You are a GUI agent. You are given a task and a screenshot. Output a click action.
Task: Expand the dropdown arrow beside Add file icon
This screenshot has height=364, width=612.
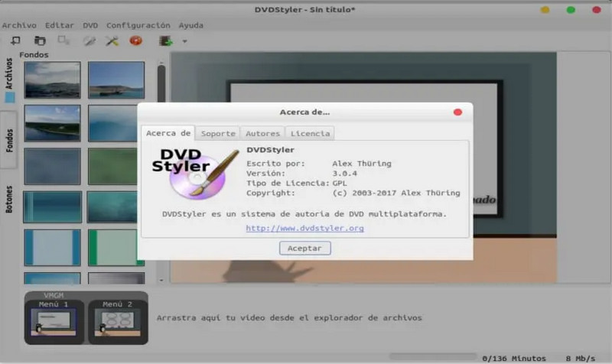(x=184, y=41)
